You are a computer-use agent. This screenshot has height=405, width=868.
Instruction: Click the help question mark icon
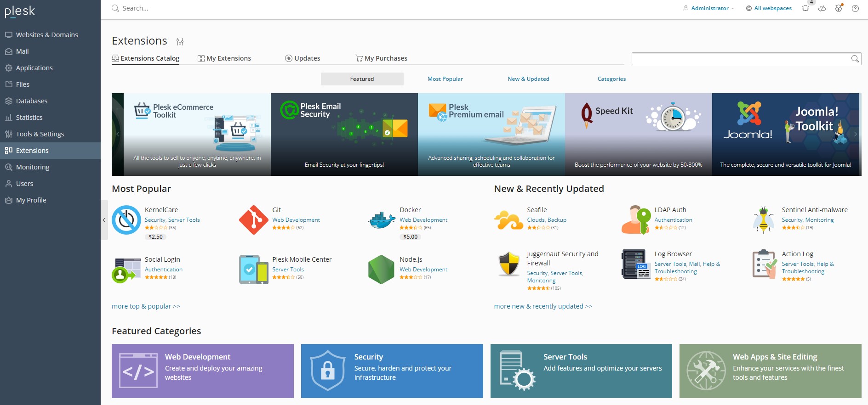click(855, 8)
